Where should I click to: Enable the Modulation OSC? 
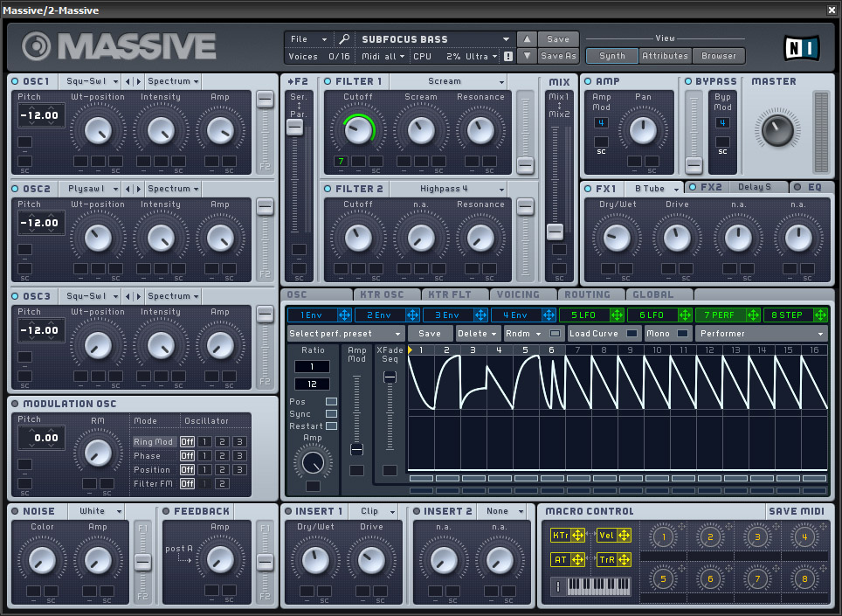coord(15,404)
